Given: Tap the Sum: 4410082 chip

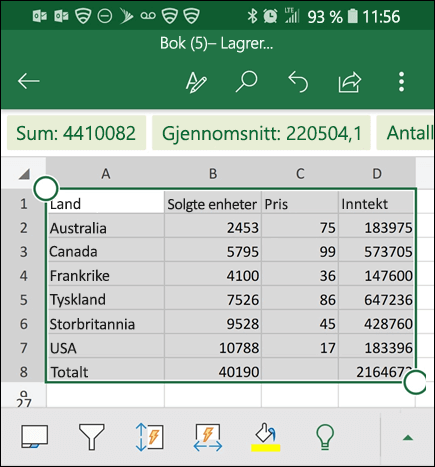Looking at the screenshot, I should 76,133.
